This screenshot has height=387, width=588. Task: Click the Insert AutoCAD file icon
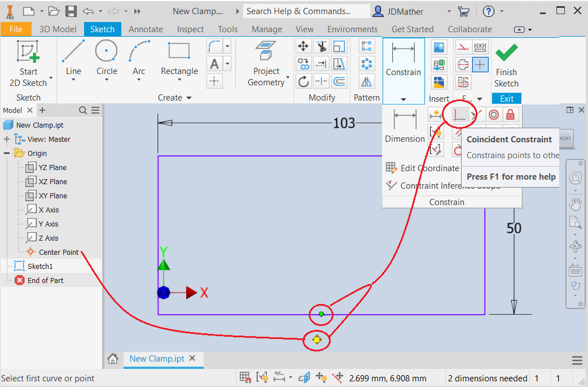[x=439, y=82]
